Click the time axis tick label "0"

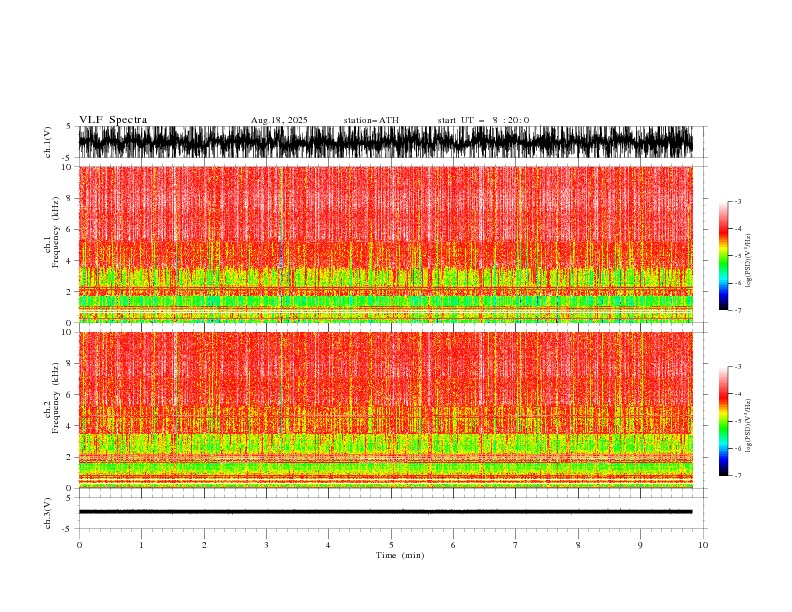pyautogui.click(x=79, y=545)
